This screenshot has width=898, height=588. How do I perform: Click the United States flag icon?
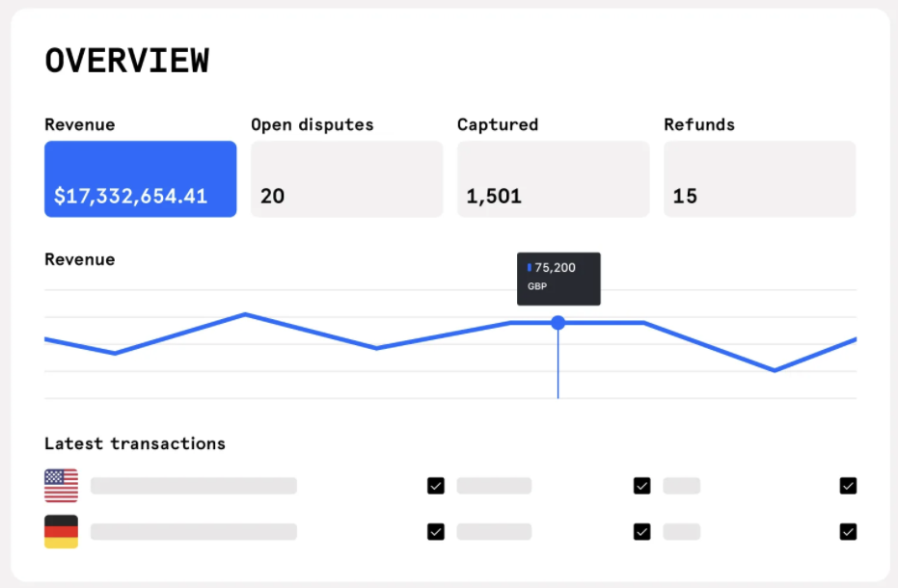pyautogui.click(x=61, y=486)
